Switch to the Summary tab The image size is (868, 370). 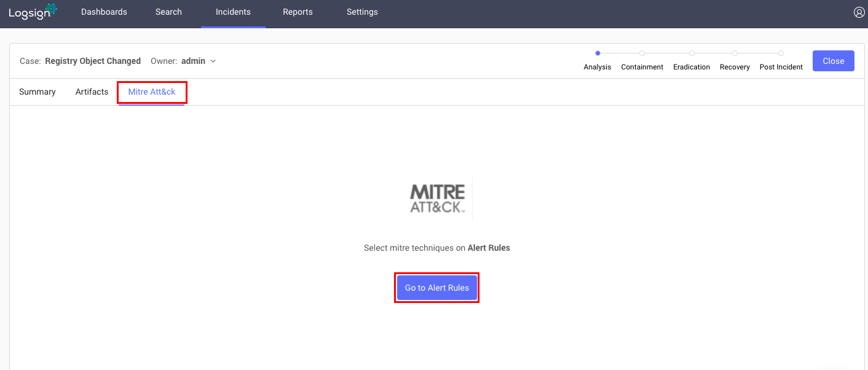click(x=37, y=92)
